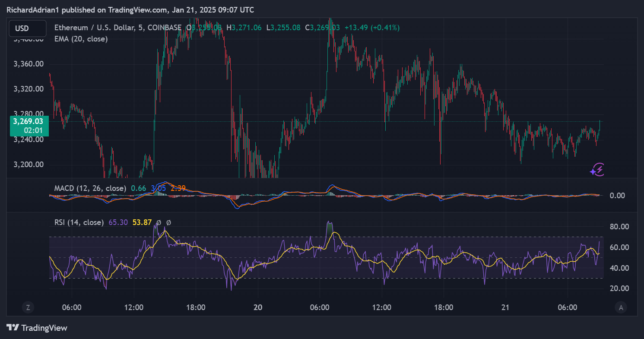
Task: Click the MACD value 0.66
Action: [138, 188]
